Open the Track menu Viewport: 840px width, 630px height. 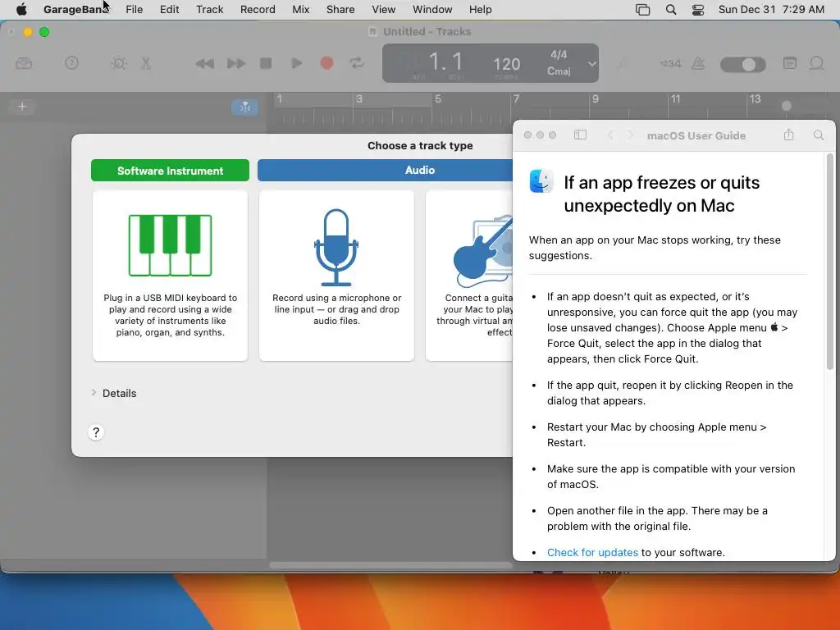click(209, 9)
